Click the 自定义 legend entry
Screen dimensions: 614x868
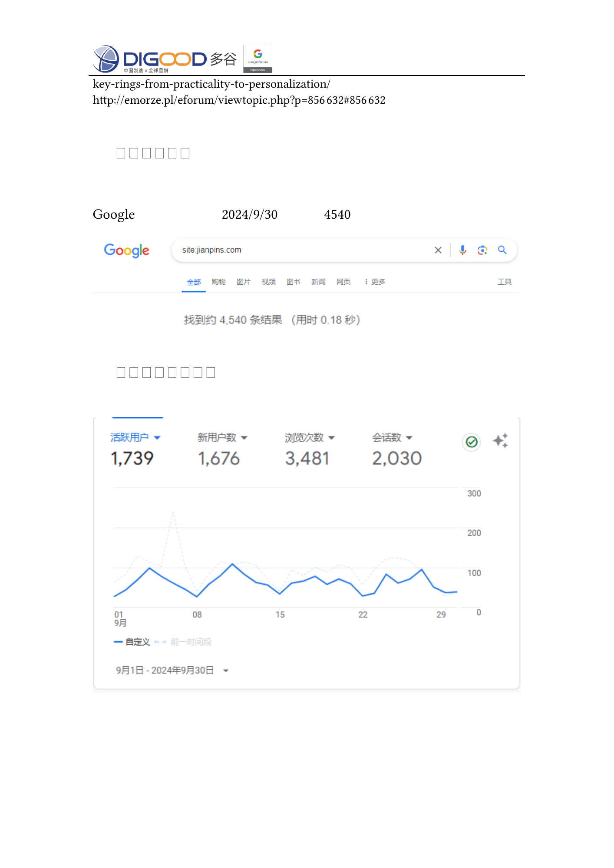pyautogui.click(x=132, y=642)
